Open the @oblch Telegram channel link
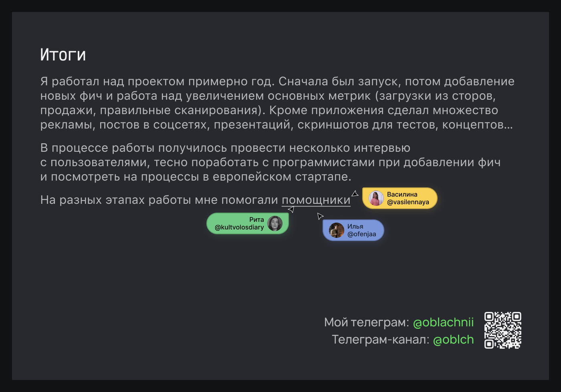Viewport: 561px width, 392px height. pyautogui.click(x=453, y=340)
